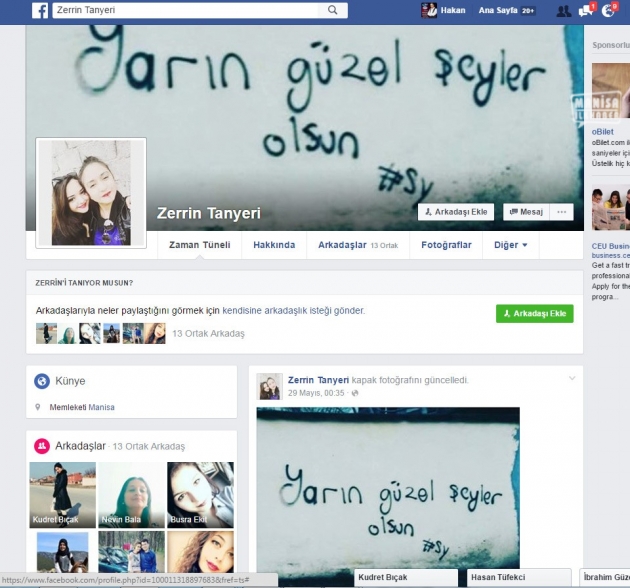Click the Manisa hometown link
Screen dimensions: 630x588
tap(101, 407)
